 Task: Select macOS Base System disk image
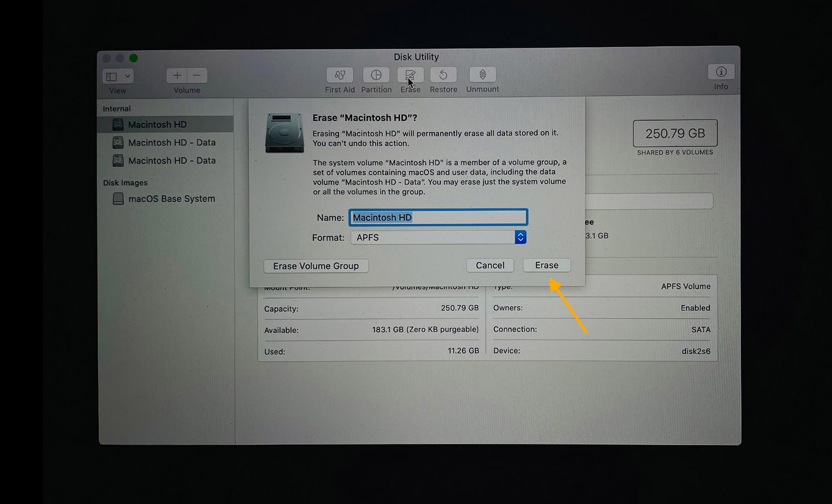(165, 198)
